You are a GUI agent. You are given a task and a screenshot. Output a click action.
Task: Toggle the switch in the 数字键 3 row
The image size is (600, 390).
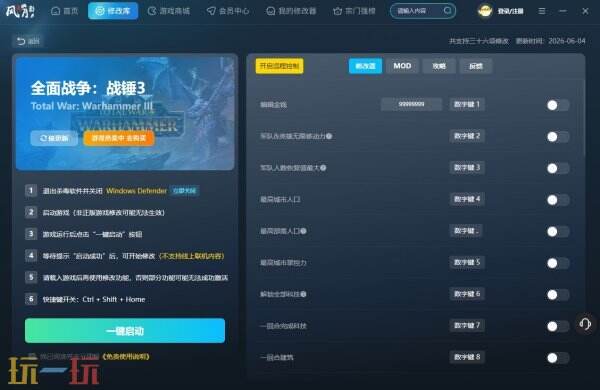[558, 168]
